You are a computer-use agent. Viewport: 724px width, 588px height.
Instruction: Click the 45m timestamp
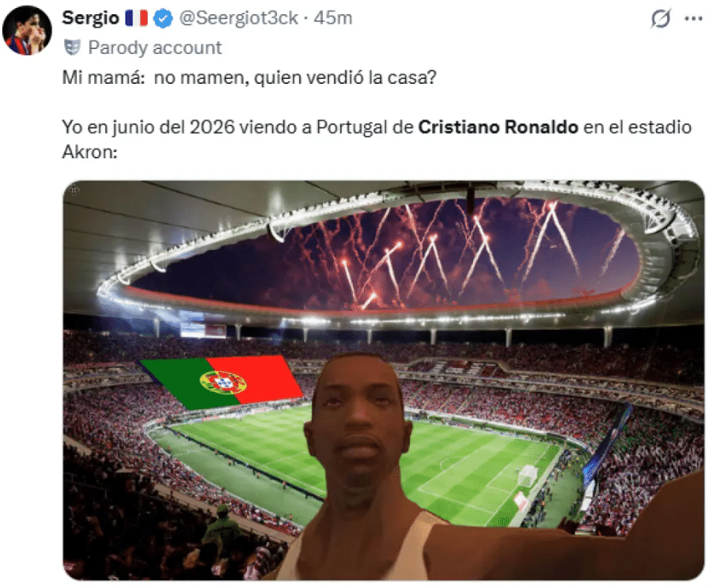click(332, 18)
